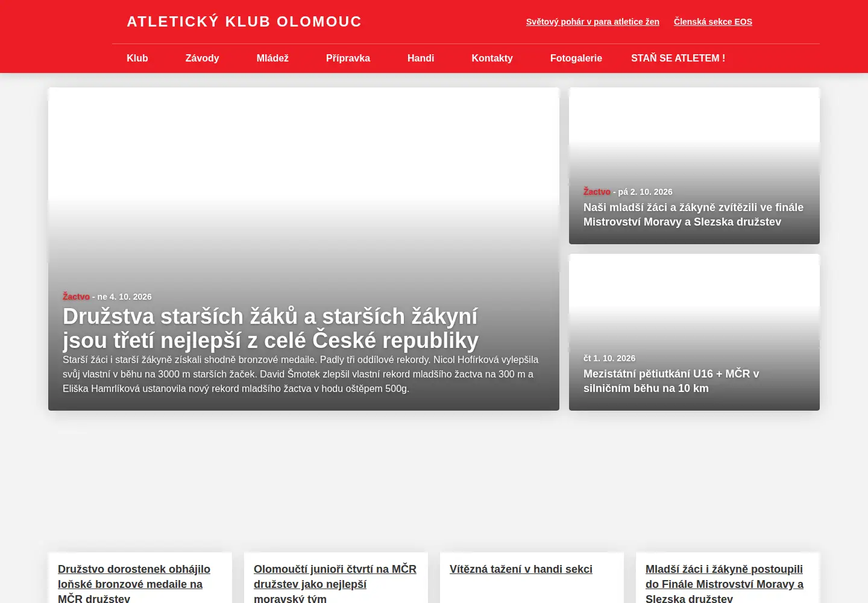Click the ATLETICKÝ KLUB OLOMOUC site title

point(244,22)
